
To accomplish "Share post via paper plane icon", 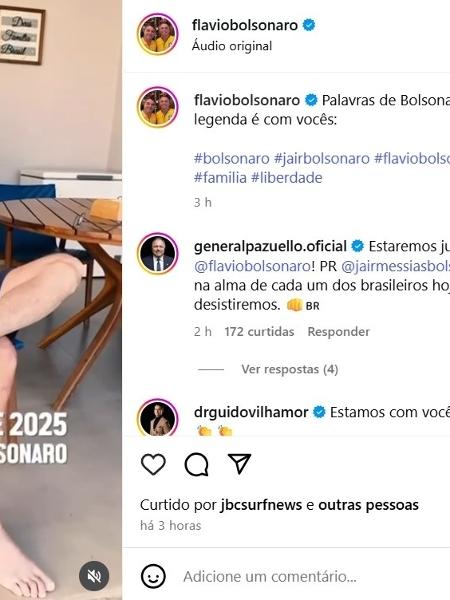I will tap(240, 464).
